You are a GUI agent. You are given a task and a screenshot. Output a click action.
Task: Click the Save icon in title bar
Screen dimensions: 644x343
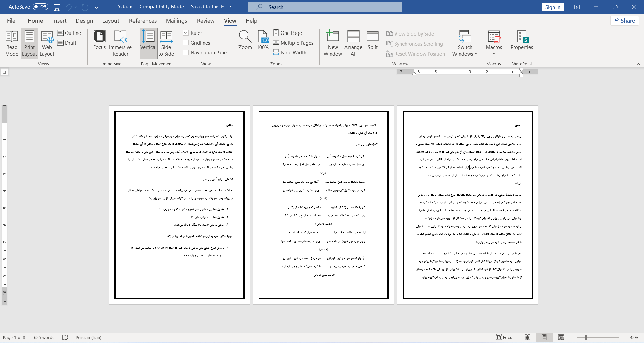pyautogui.click(x=57, y=7)
